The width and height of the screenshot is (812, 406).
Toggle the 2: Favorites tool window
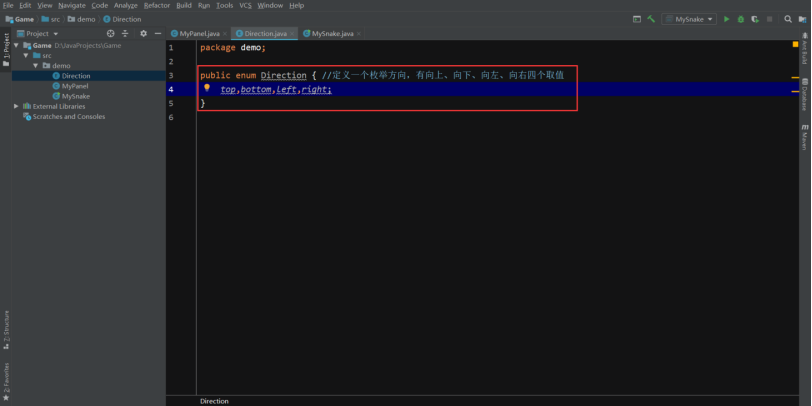[x=6, y=382]
